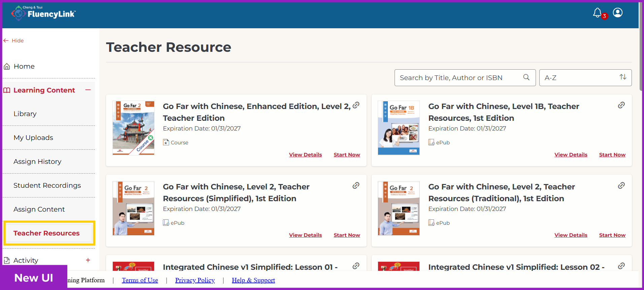The height and width of the screenshot is (290, 644).
Task: Copy link for Integrated Chinese Lesson 02 card
Action: (621, 266)
